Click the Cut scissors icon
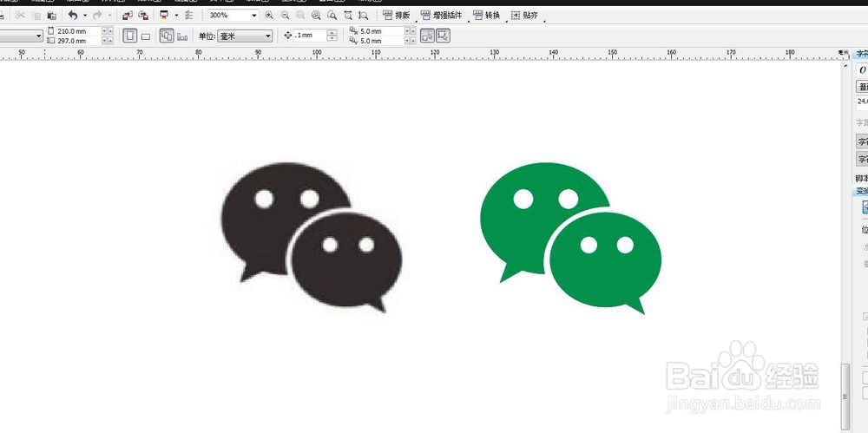 (21, 15)
